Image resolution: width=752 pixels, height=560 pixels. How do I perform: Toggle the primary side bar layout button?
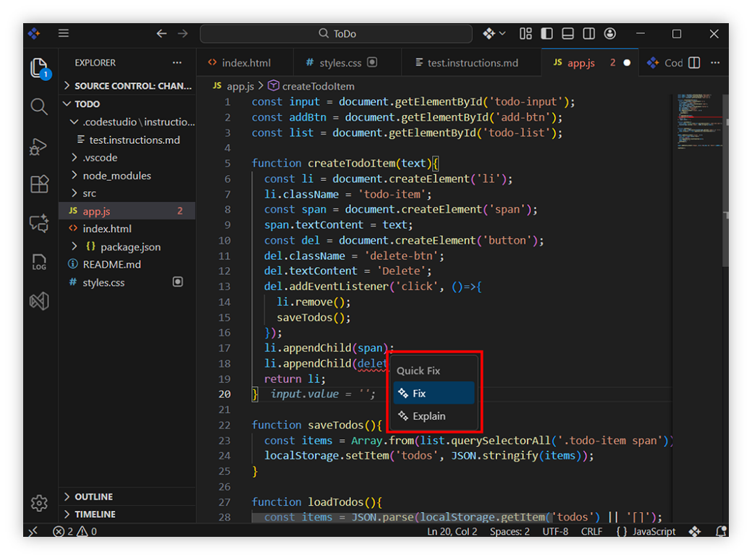coord(547,34)
